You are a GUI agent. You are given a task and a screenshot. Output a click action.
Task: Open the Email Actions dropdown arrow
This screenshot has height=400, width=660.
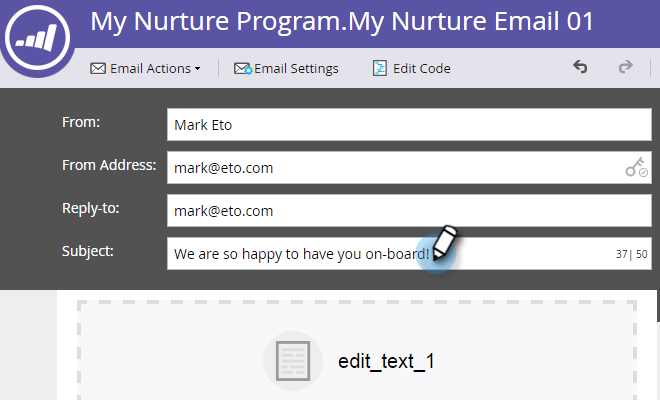pos(197,69)
